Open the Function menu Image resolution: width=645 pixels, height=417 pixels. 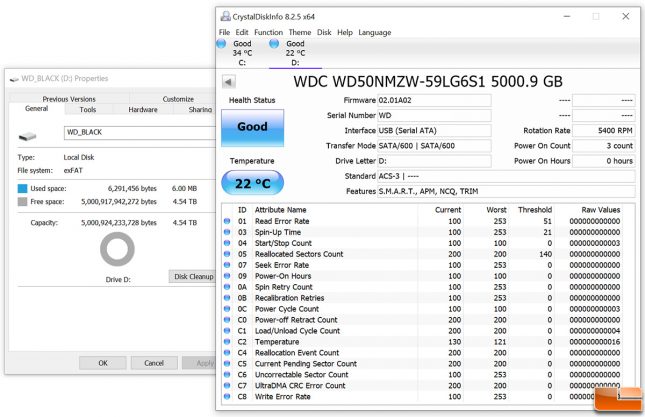tap(269, 32)
